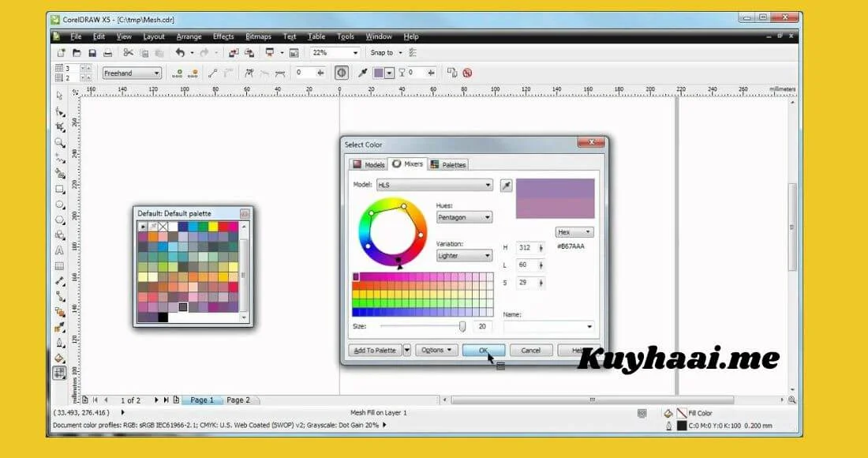Open the arrow beside Add To Palette
This screenshot has height=458, width=868.
point(407,350)
